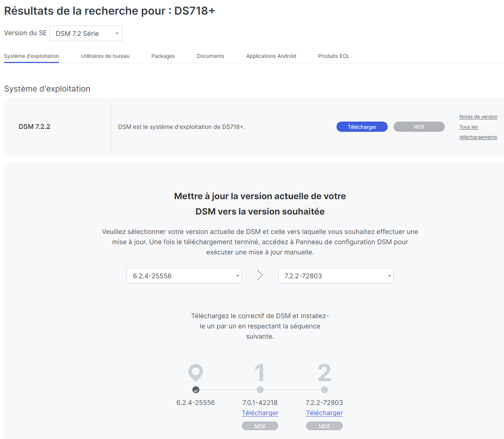Click the chevron arrow between version selectors
Image resolution: width=504 pixels, height=439 pixels.
coord(260,275)
